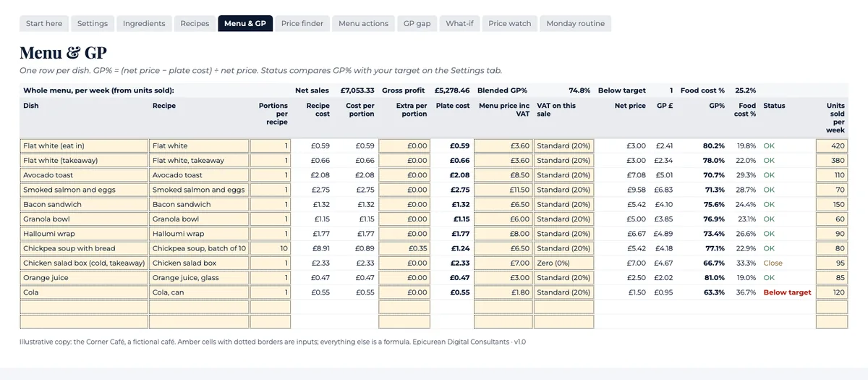
Task: Open VAT dropdown for Flat white (eat in)
Action: [564, 145]
